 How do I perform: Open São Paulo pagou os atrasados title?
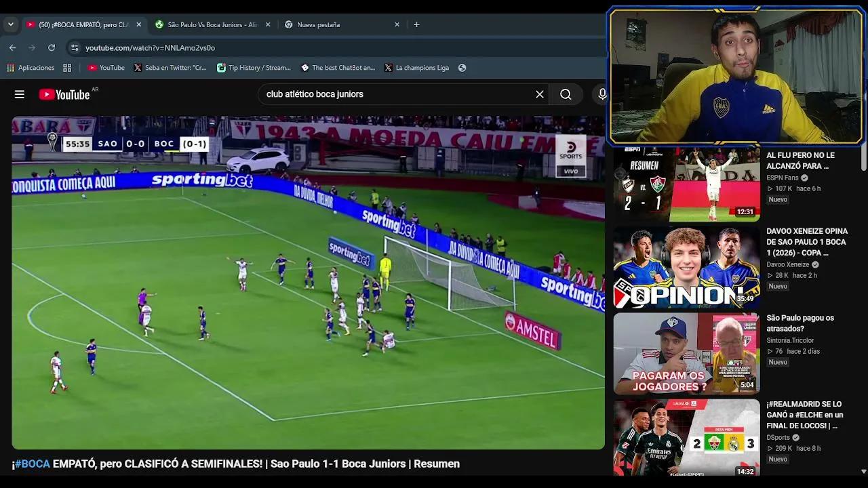click(800, 323)
